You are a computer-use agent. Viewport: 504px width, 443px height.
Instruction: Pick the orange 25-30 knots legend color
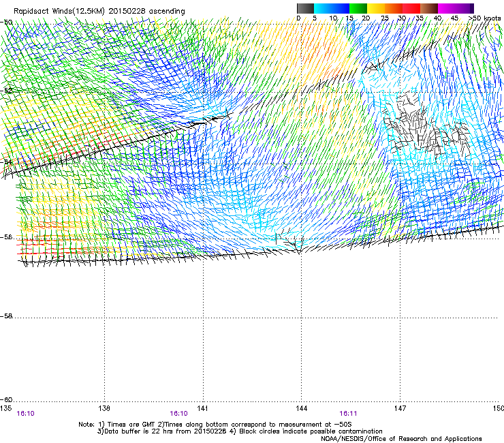pos(394,8)
